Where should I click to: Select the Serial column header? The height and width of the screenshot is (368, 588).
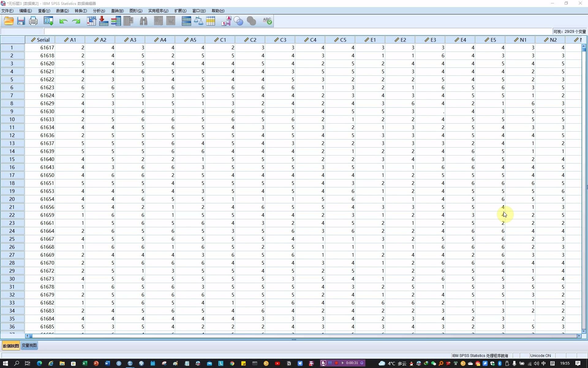pyautogui.click(x=40, y=40)
